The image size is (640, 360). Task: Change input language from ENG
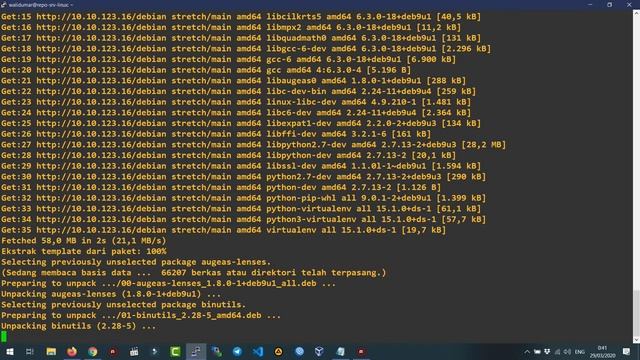pyautogui.click(x=580, y=352)
